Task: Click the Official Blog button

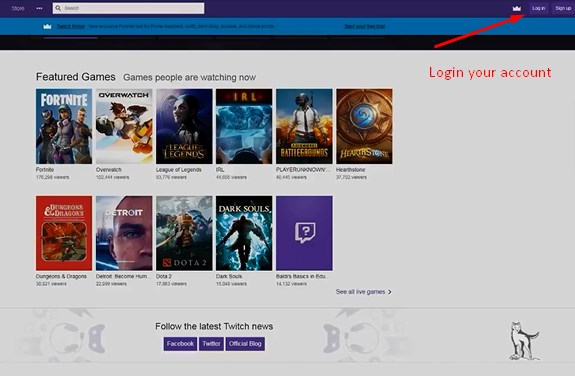Action: point(245,344)
